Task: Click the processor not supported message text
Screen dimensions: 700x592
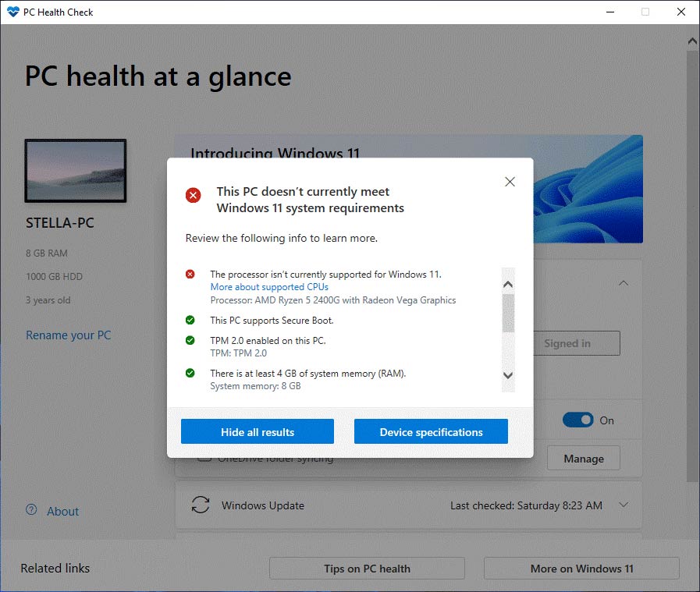Action: (326, 274)
